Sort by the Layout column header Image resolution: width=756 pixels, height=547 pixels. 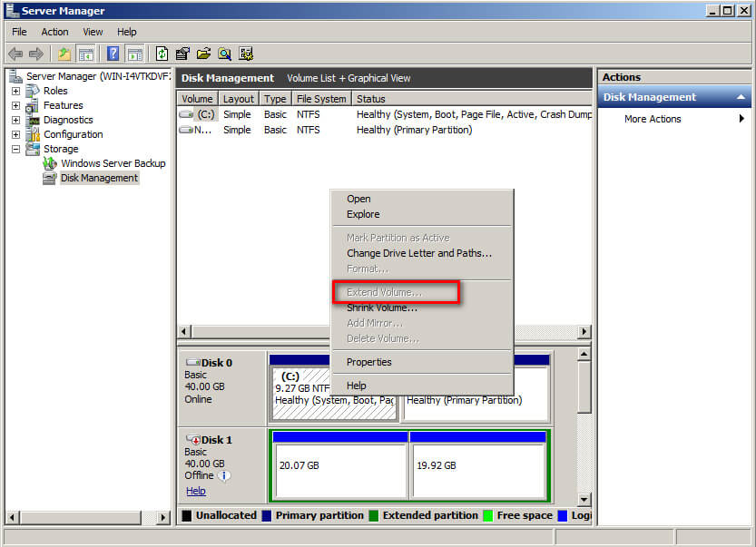coord(238,99)
